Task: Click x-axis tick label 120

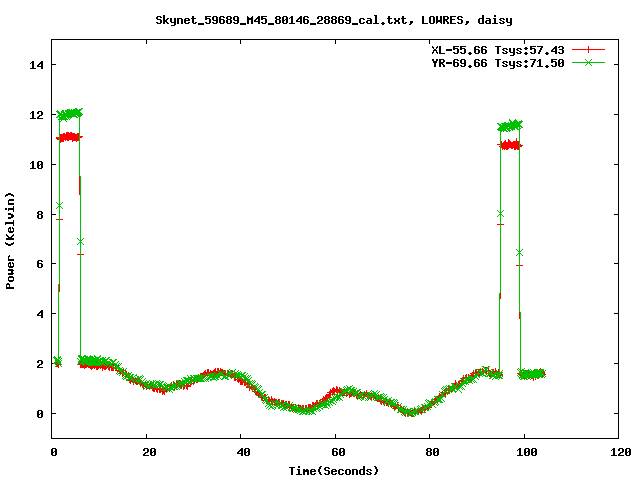Action: click(621, 452)
